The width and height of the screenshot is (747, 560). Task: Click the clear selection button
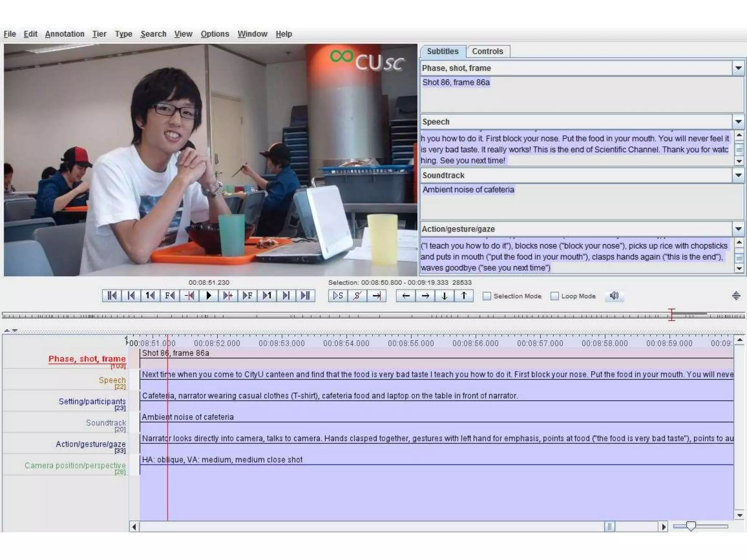tap(357, 296)
